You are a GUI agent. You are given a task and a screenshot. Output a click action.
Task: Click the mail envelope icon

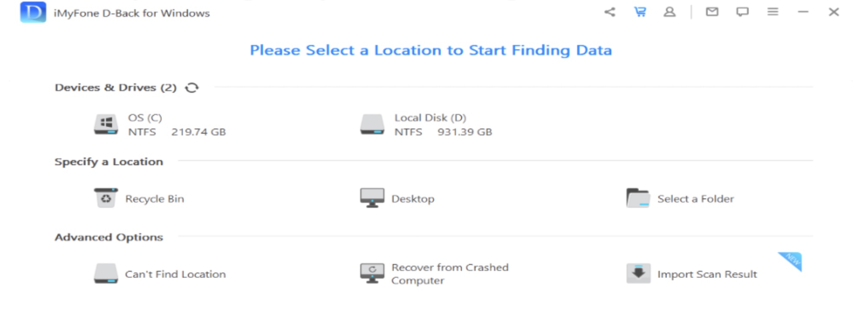[712, 12]
